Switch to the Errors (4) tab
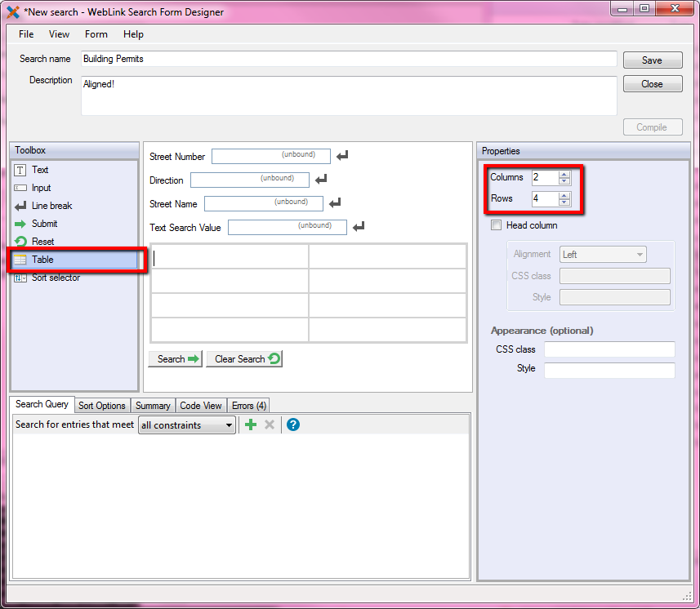The image size is (700, 609). 248,406
